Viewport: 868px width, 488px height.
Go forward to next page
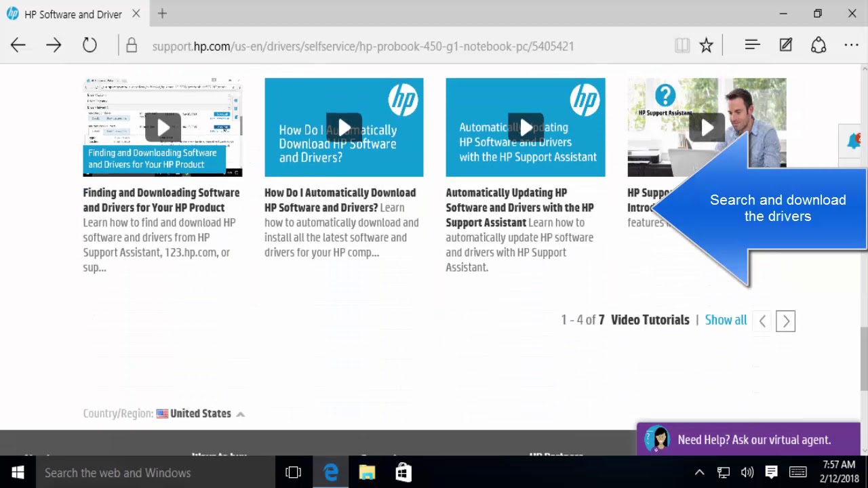54,45
